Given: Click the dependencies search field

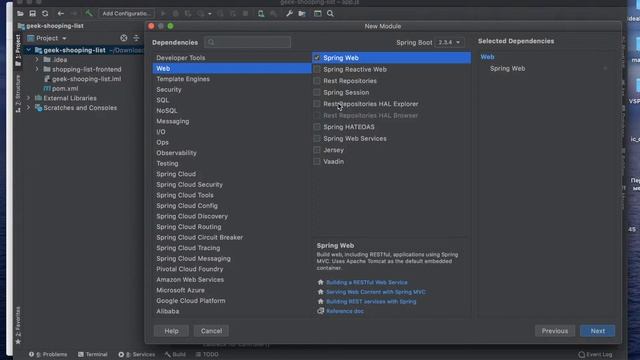Looking at the screenshot, I should click(x=248, y=42).
